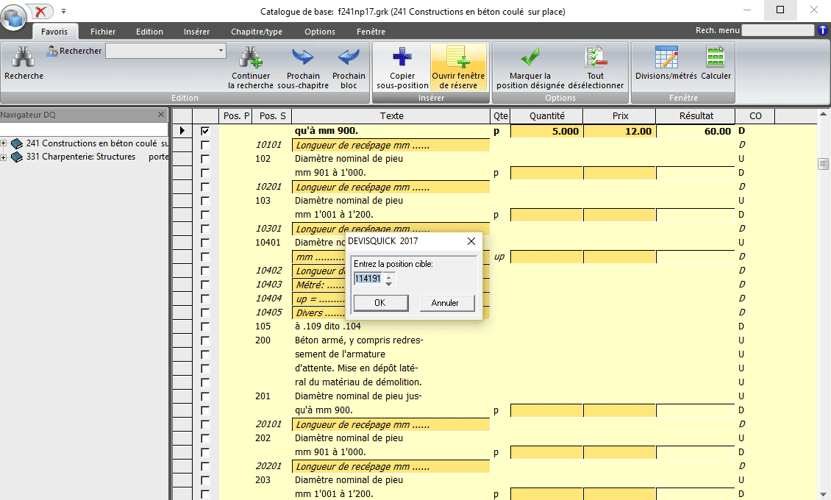Click the Résultat value 60.00
The image size is (831, 500).
click(x=718, y=131)
